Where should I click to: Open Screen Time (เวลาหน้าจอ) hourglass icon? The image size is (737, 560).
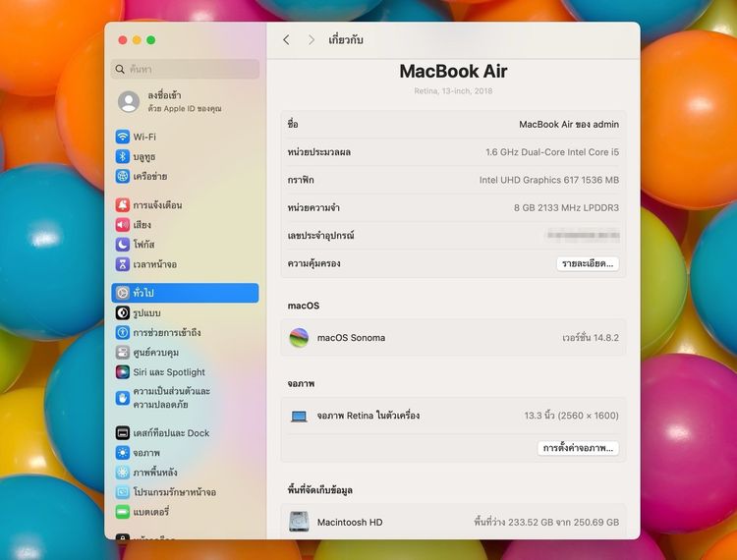click(x=123, y=264)
